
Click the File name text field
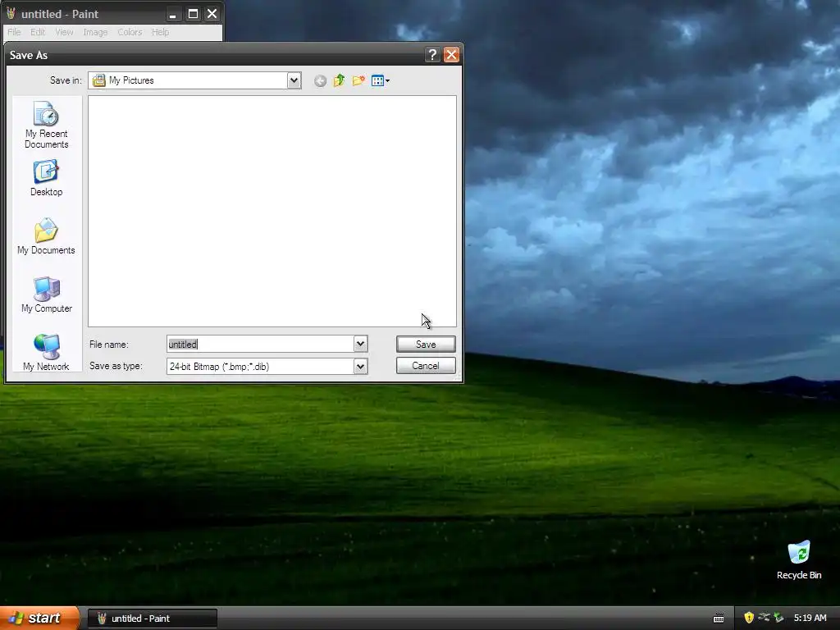pos(260,344)
